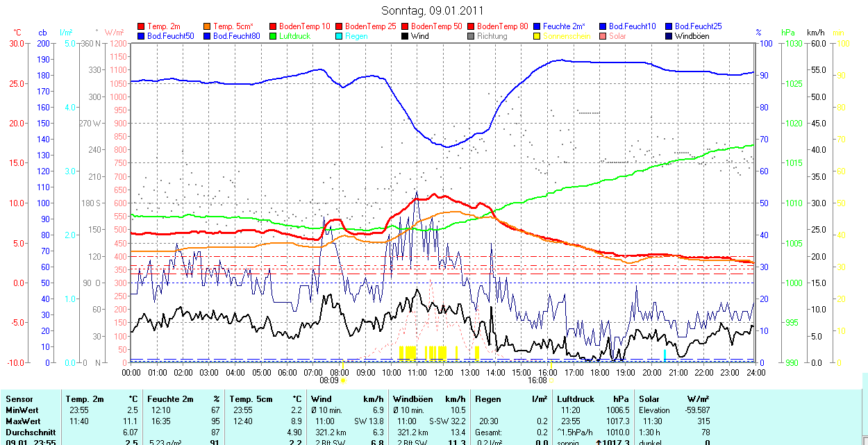868x445 pixels.
Task: Click the green Luftdruck legend swatch
Action: coord(274,36)
